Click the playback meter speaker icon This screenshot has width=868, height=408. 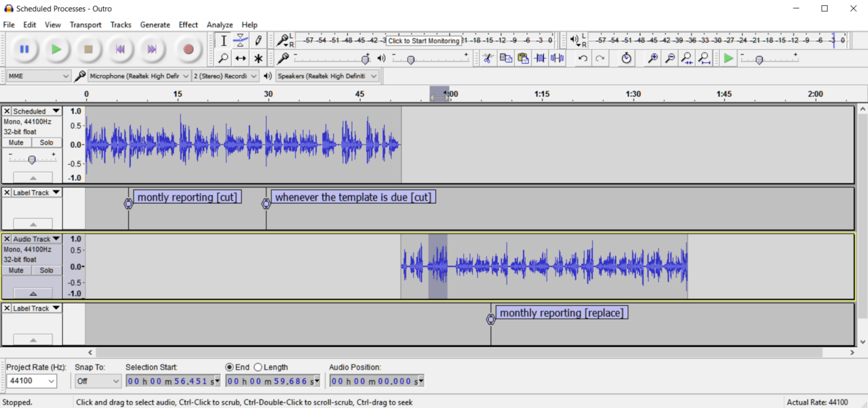[x=574, y=40]
